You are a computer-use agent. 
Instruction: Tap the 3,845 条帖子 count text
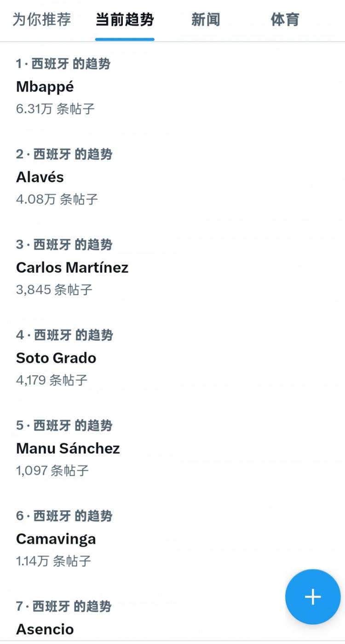54,290
